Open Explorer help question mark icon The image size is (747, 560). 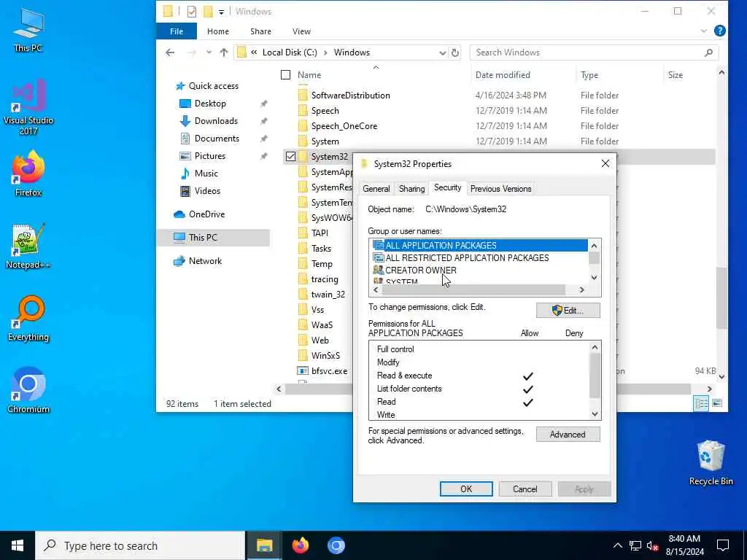click(720, 31)
